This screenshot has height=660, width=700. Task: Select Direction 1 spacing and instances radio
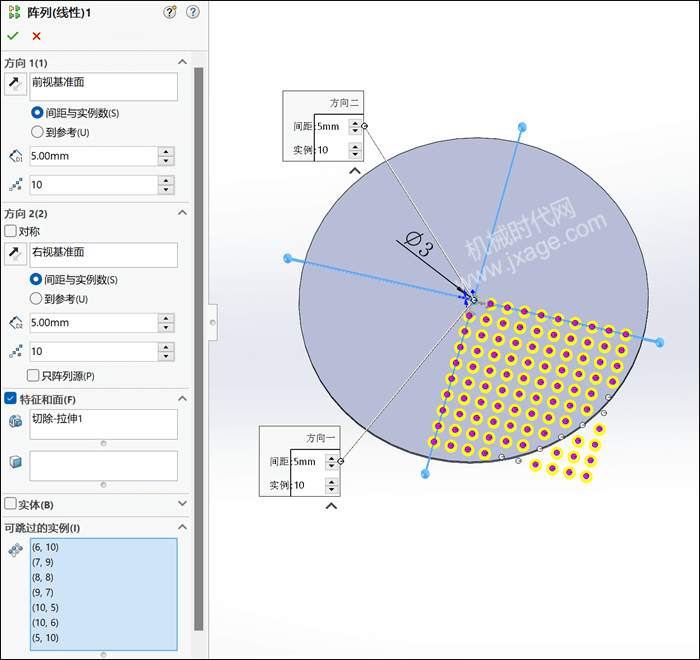click(37, 113)
